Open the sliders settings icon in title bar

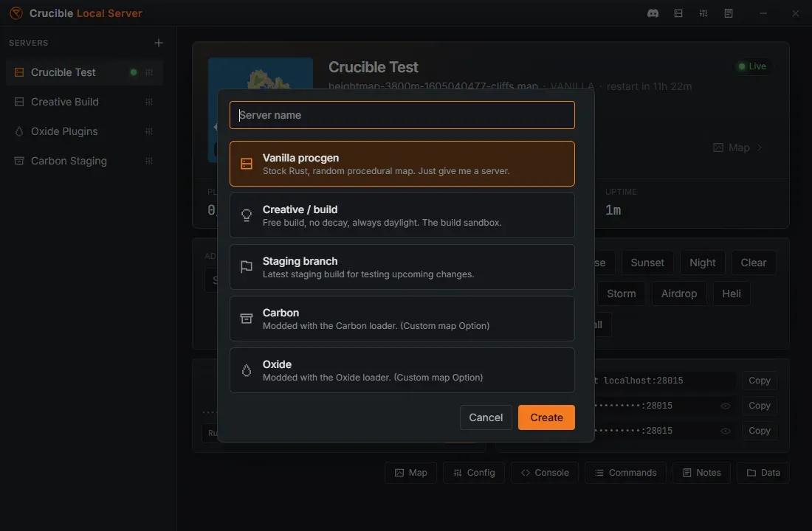[703, 13]
